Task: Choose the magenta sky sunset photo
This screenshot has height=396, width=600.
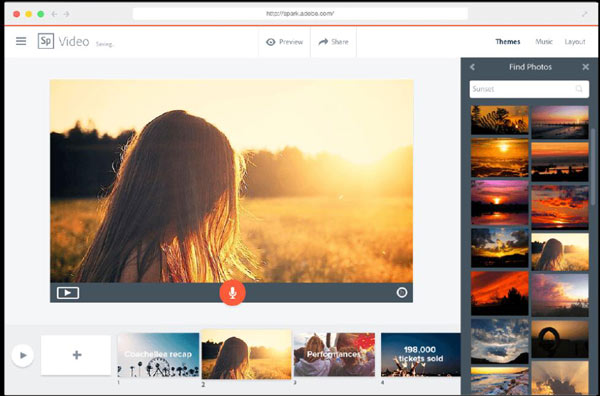Action: (x=499, y=203)
